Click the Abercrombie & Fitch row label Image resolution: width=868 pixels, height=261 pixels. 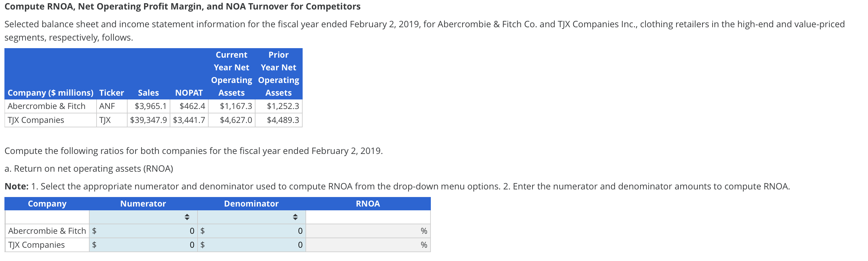(x=46, y=106)
